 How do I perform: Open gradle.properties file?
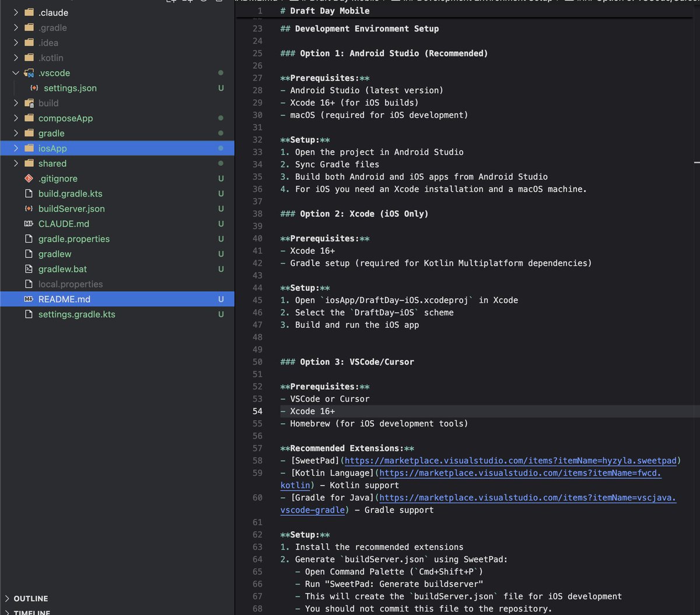[74, 239]
